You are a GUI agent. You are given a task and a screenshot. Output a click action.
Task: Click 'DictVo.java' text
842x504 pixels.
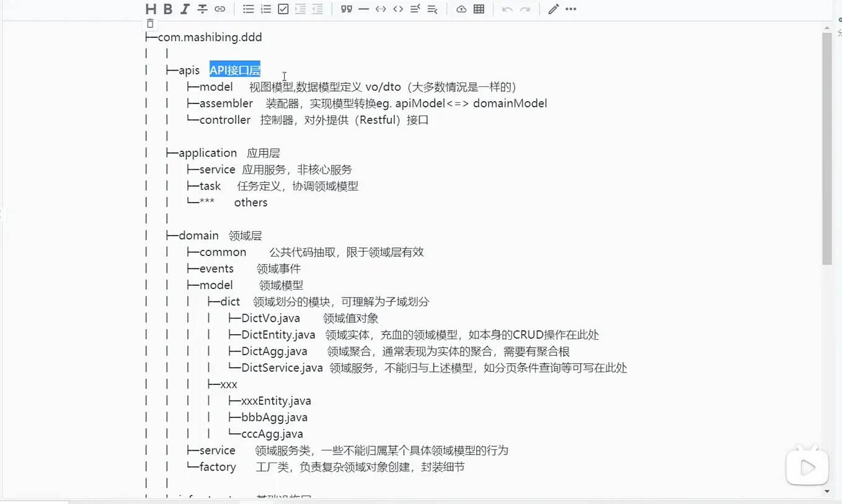(271, 318)
